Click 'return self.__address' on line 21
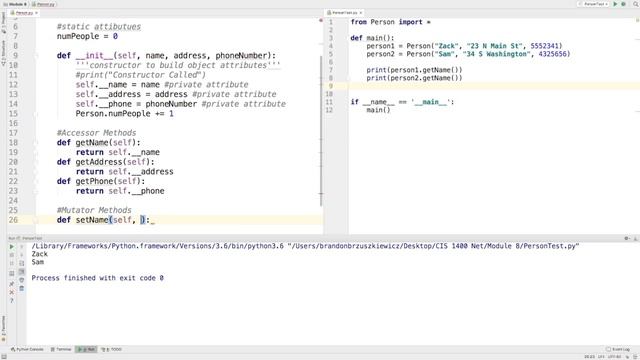Viewport: 640px width, 360px height. (124, 171)
